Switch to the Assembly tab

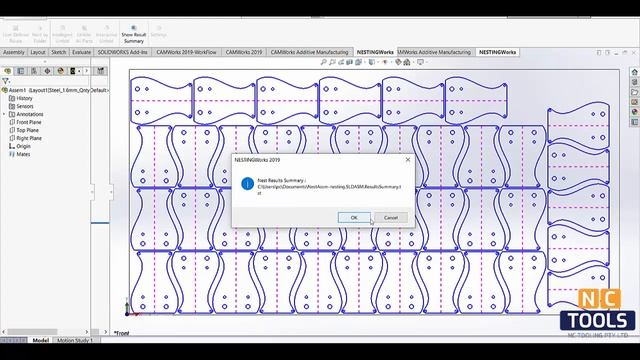(x=14, y=52)
